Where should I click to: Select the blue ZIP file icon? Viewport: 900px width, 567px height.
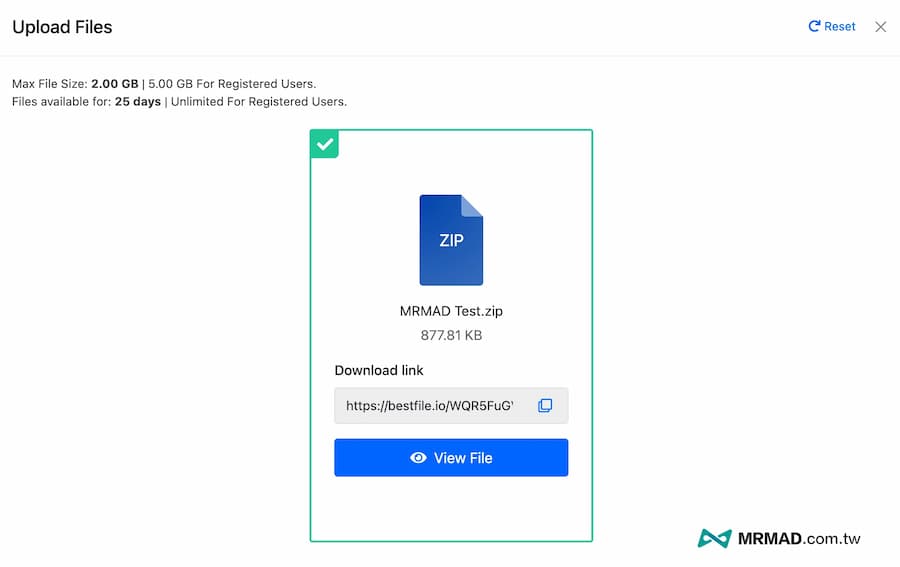click(x=451, y=240)
